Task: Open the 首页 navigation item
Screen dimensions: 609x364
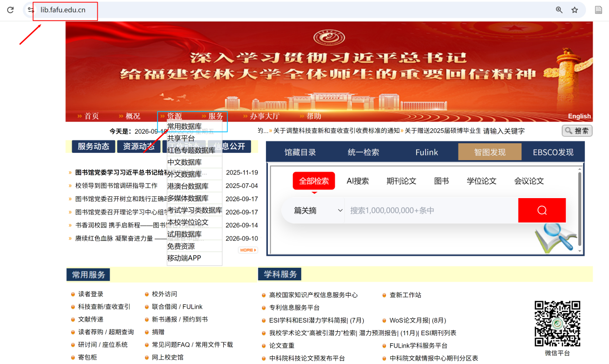Action: click(91, 116)
